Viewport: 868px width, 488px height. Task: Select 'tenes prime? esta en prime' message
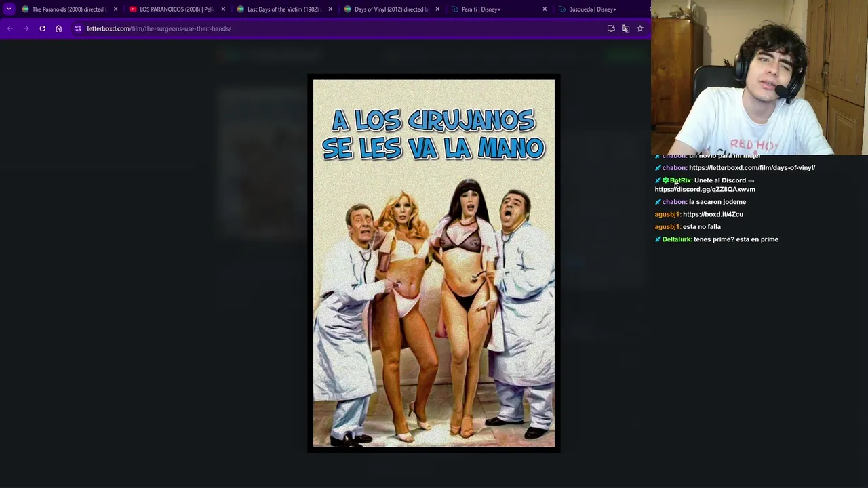click(x=736, y=239)
